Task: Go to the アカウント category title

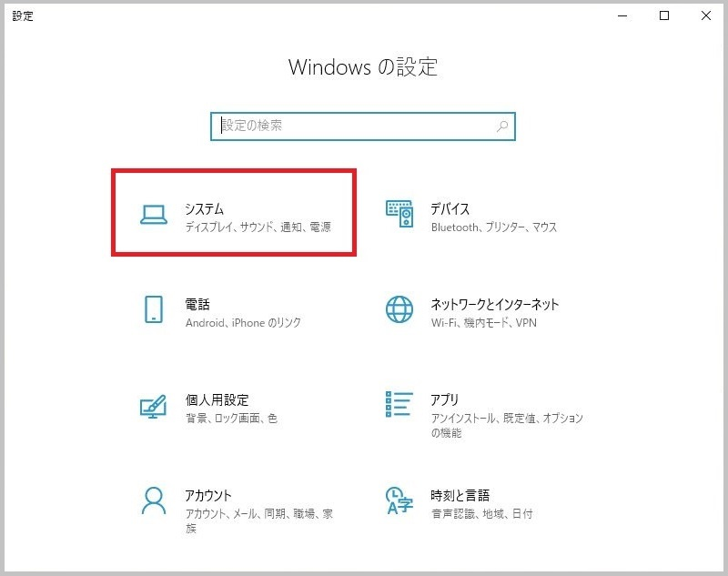Action: (207, 496)
